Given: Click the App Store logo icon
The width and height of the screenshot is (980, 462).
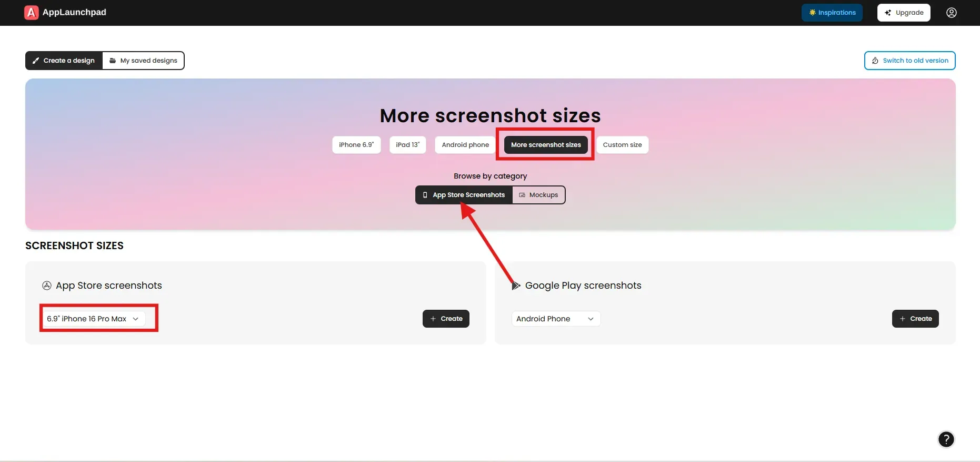Looking at the screenshot, I should pos(47,286).
